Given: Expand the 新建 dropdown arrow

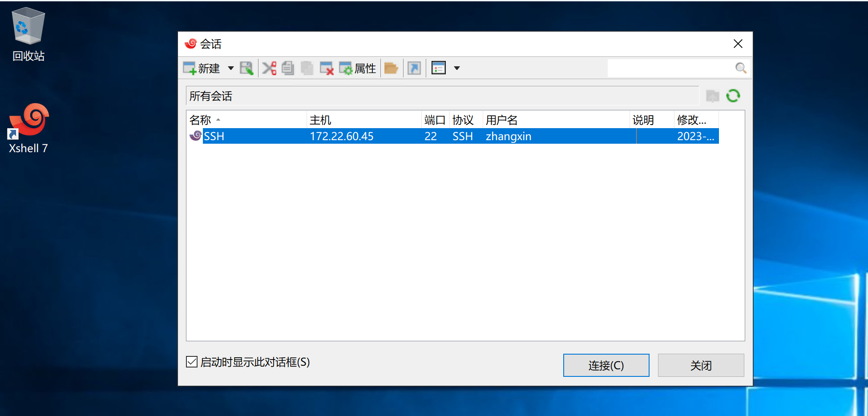Looking at the screenshot, I should tap(230, 69).
